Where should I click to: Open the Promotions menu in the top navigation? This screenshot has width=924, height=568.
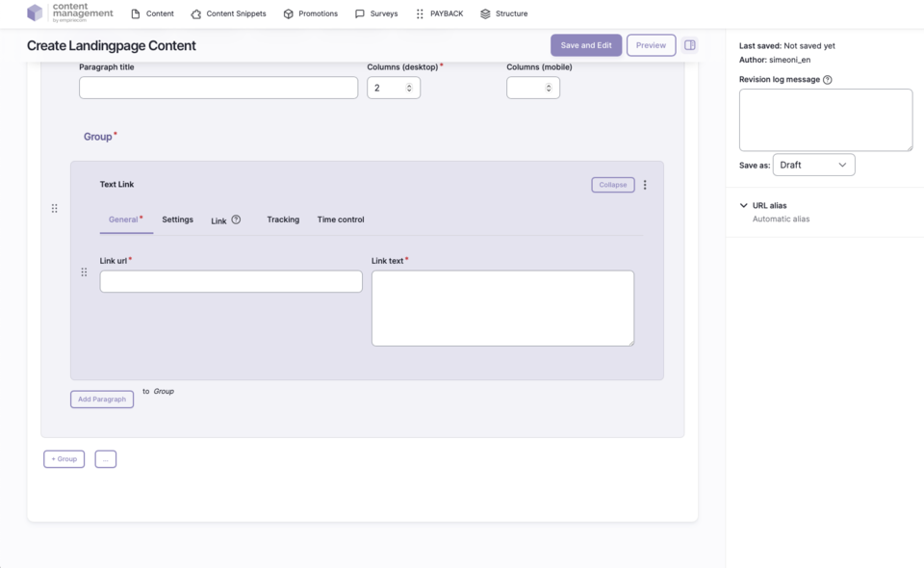pos(310,14)
